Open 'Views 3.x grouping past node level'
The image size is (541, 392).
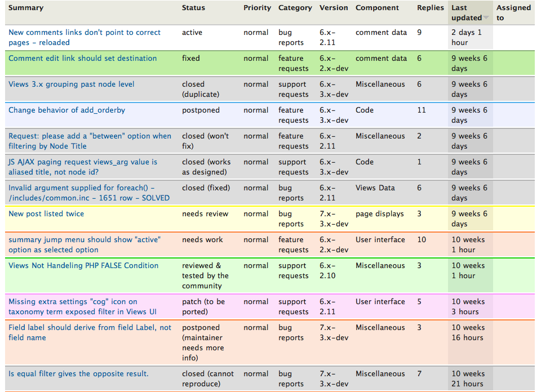(x=72, y=84)
